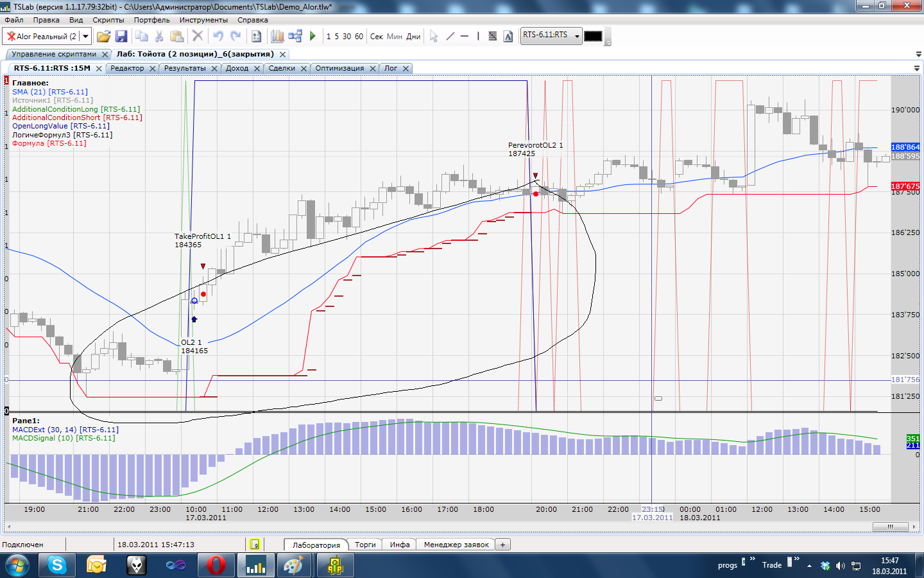924x578 pixels.
Task: Click the bar chart icon in toolbar
Action: [x=277, y=37]
